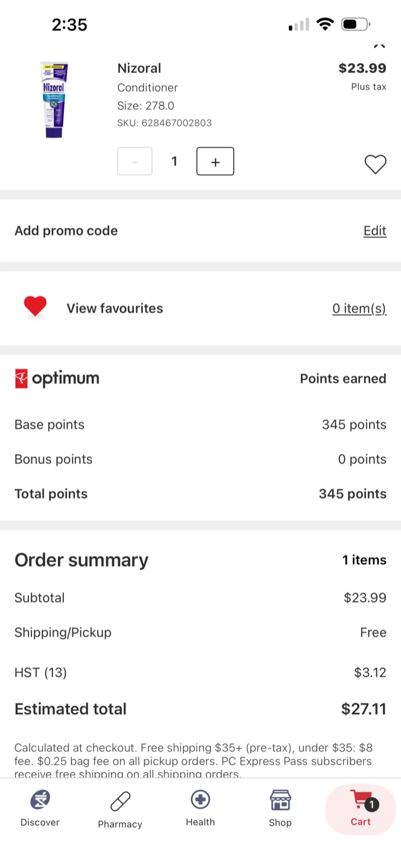Screen dimensions: 401x868
Task: Tap the PC Optimum logo
Action: 57,379
